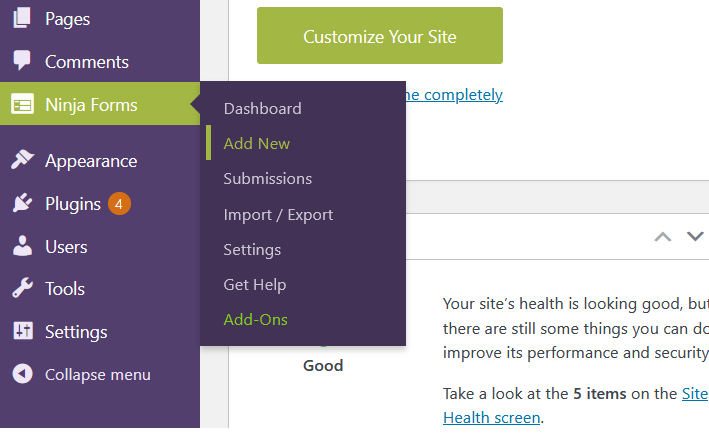Click the Appearance paintbrush icon

(x=23, y=160)
